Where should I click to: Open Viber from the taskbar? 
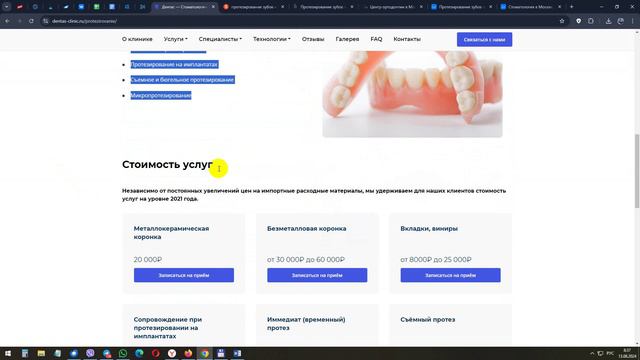(x=90, y=353)
